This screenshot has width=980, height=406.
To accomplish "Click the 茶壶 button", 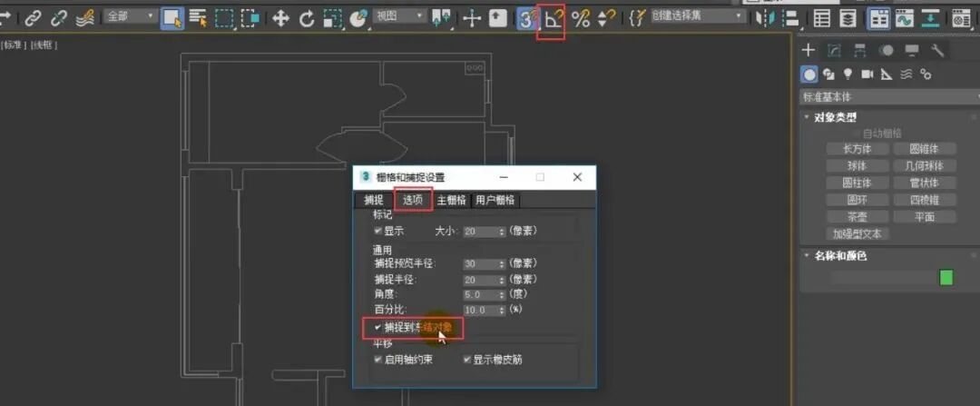I will pyautogui.click(x=857, y=216).
